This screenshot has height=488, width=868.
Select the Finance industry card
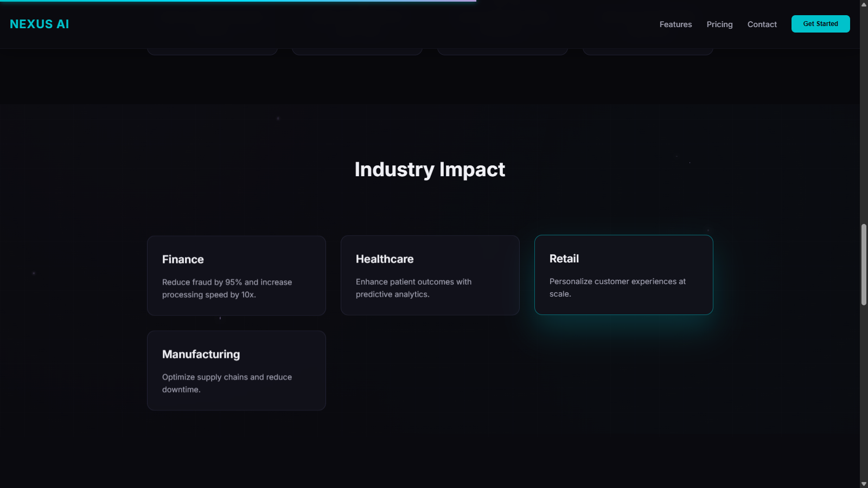[x=236, y=275]
